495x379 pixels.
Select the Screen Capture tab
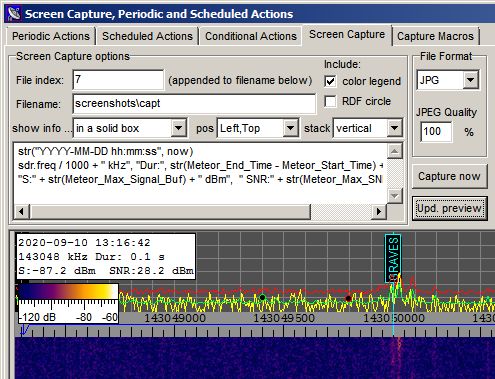(347, 35)
